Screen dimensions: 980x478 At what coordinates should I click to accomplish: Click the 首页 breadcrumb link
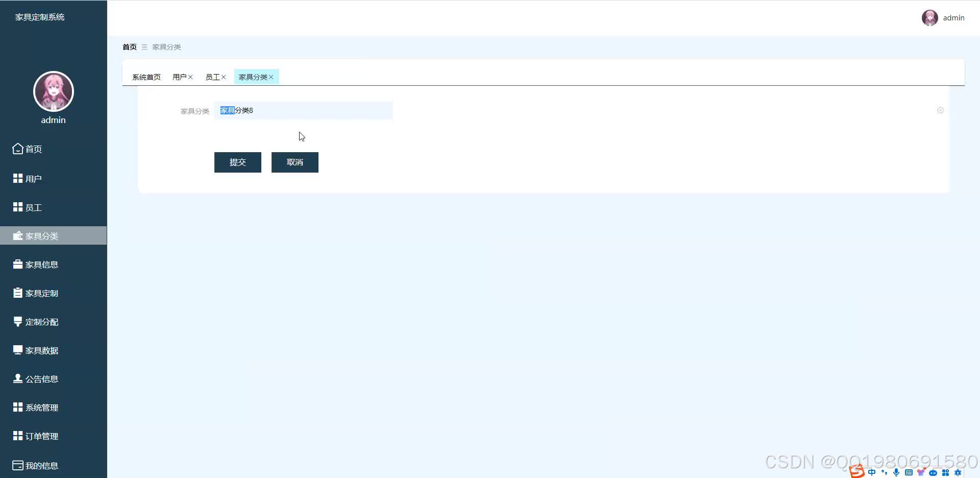pyautogui.click(x=130, y=47)
